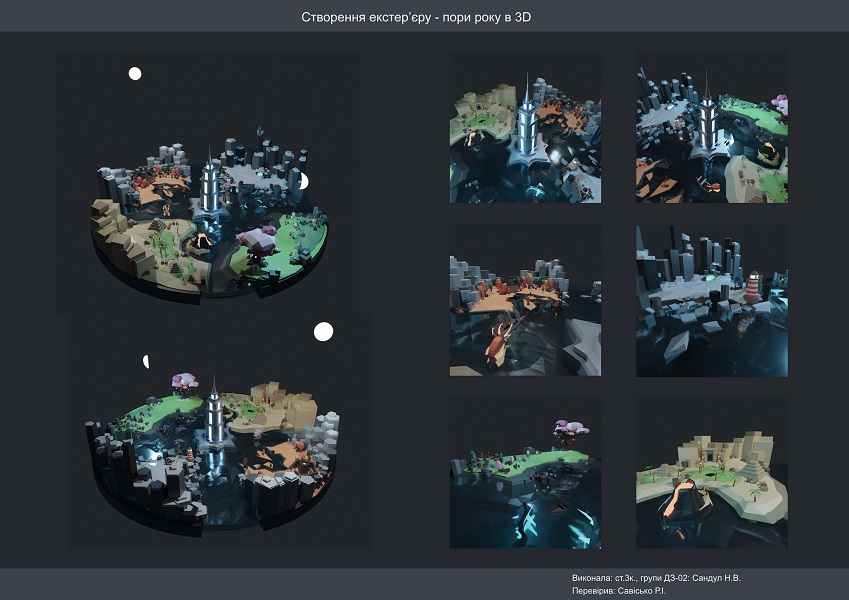
Task: Select the autumn render with red trees and deer
Action: (525, 301)
